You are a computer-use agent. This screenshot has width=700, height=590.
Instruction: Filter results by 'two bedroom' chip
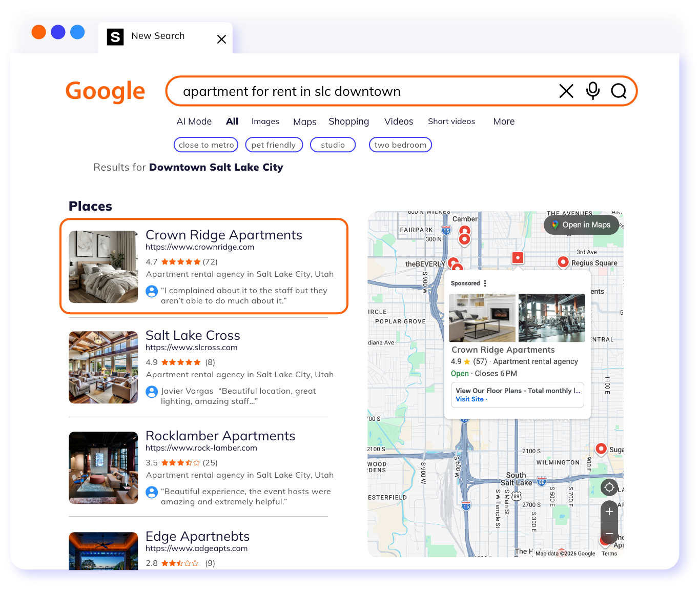401,145
